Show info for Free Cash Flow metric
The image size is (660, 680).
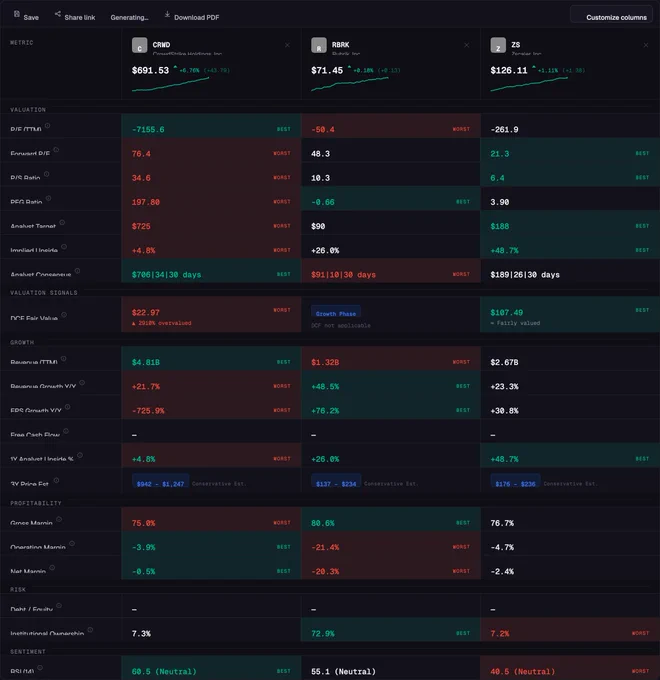(66, 431)
